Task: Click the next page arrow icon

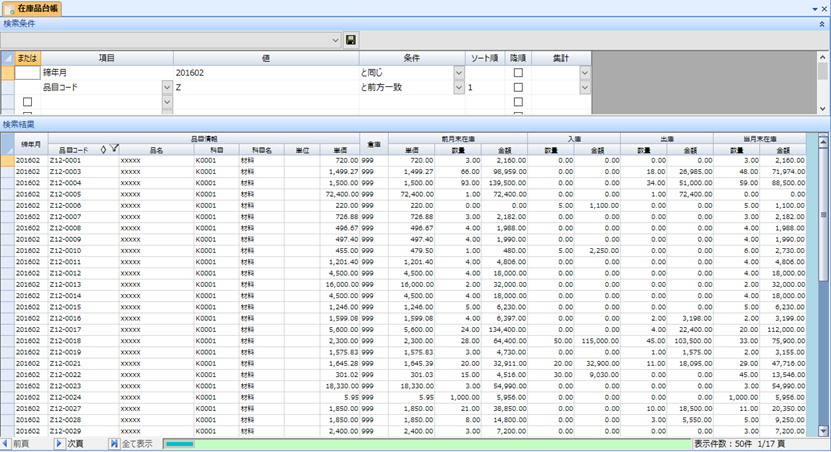Action: click(x=59, y=444)
